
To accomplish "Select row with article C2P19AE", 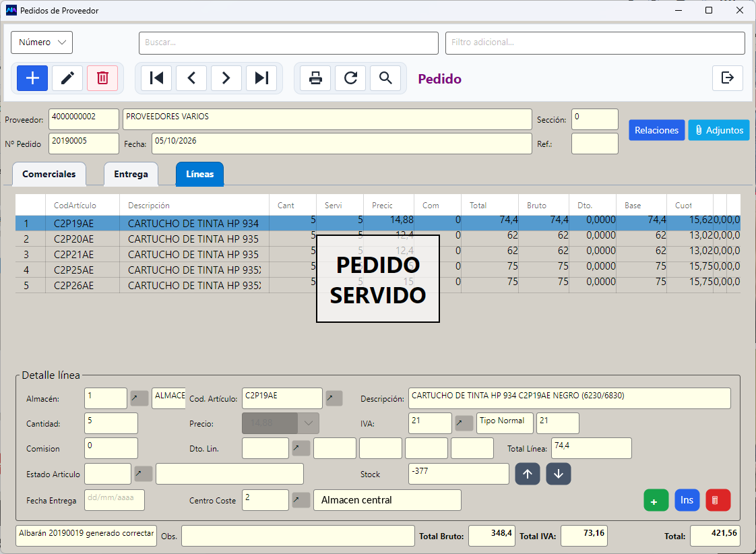I will [378, 223].
